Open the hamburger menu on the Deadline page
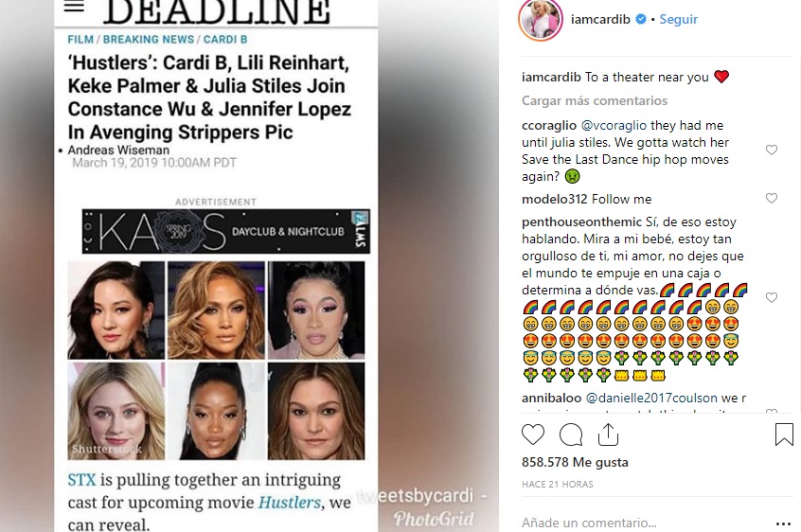801x532 pixels. click(x=74, y=6)
